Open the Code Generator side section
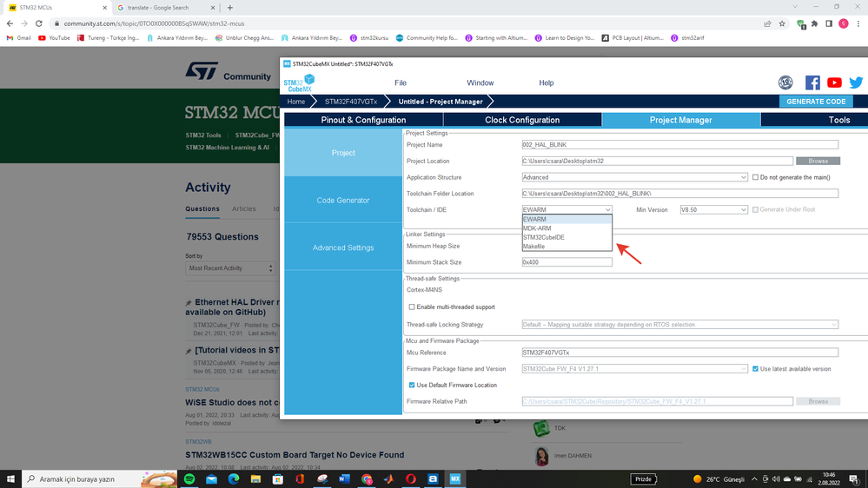Image resolution: width=868 pixels, height=488 pixels. [343, 201]
